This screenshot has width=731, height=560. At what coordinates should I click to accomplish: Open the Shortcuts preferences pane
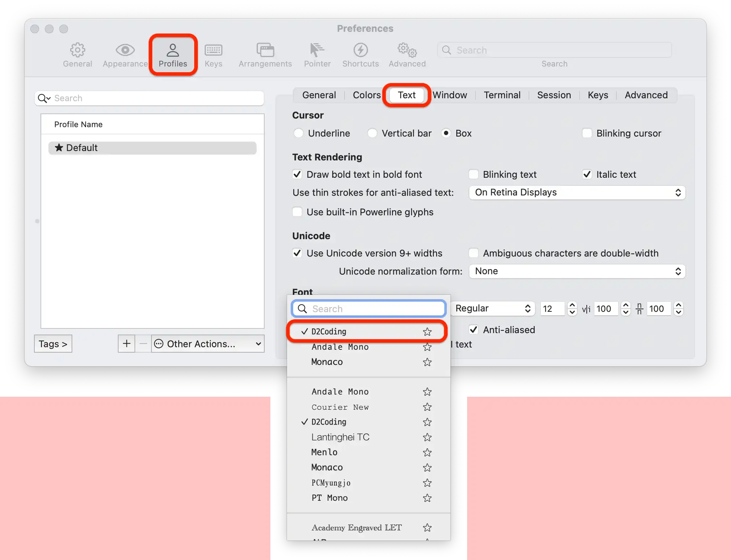pos(360,55)
